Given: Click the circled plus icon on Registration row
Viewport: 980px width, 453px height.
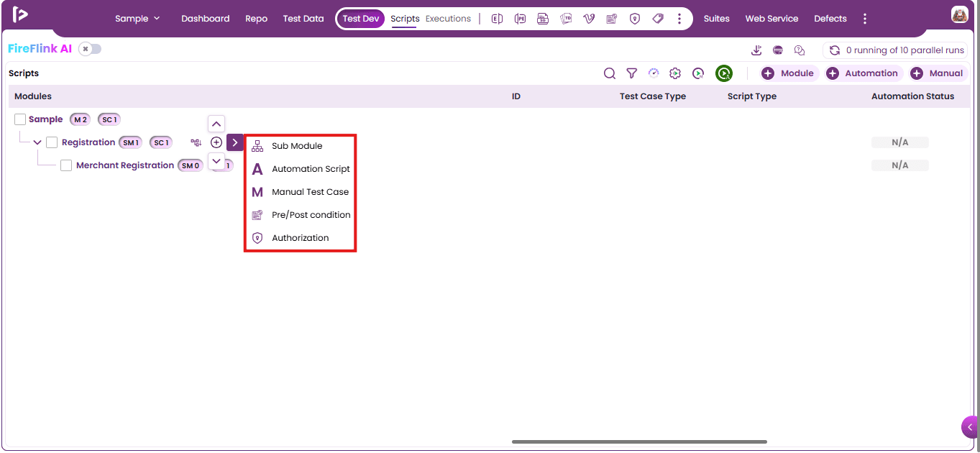Looking at the screenshot, I should [x=216, y=142].
